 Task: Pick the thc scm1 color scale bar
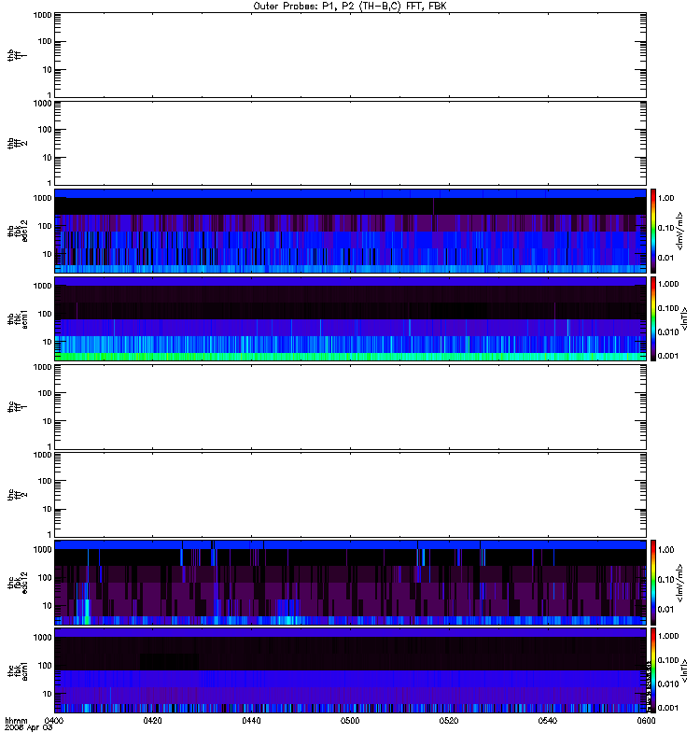click(653, 670)
